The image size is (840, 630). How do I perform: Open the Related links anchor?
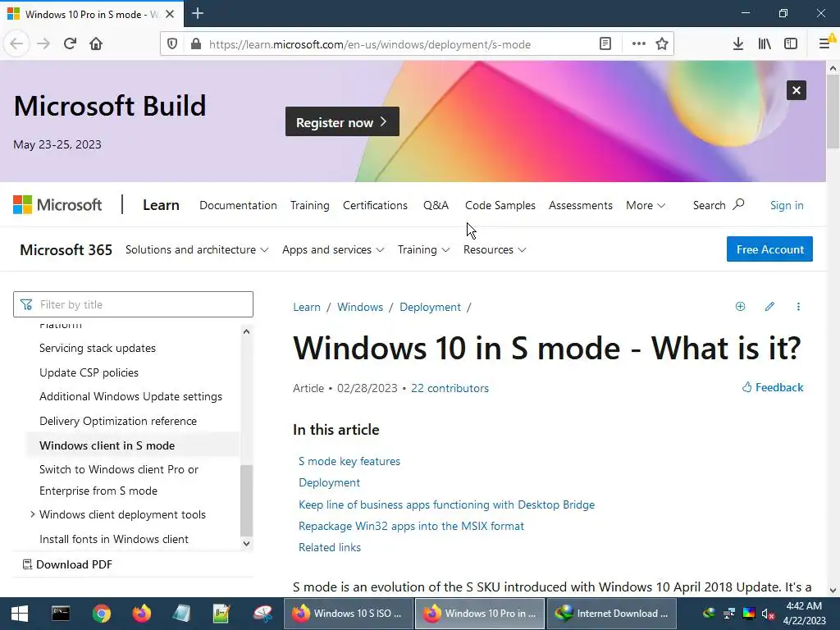(330, 547)
